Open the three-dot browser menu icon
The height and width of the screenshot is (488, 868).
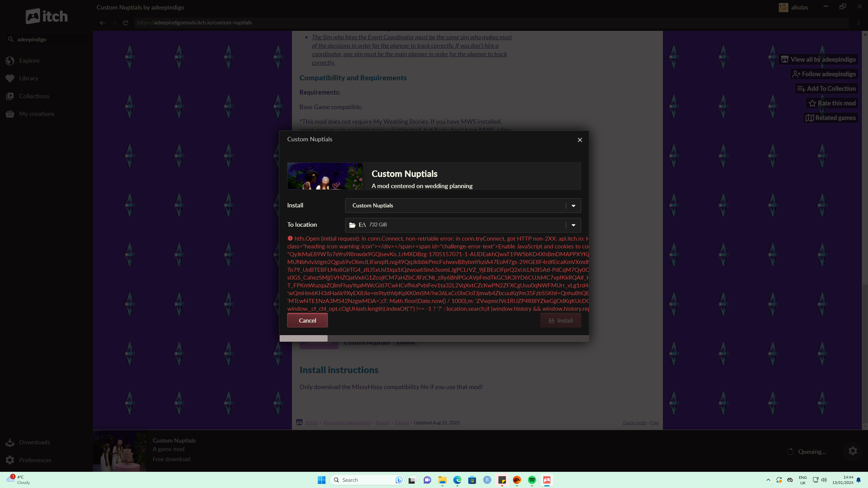(x=859, y=23)
